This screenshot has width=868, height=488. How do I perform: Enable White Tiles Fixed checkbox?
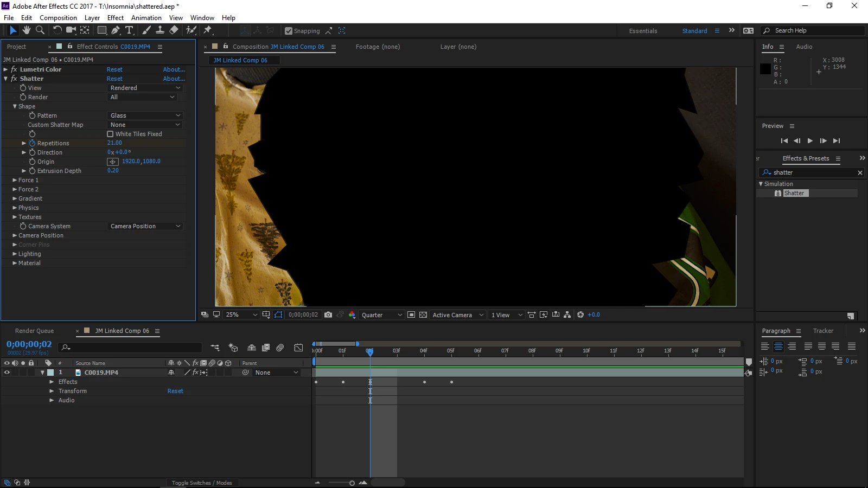110,134
